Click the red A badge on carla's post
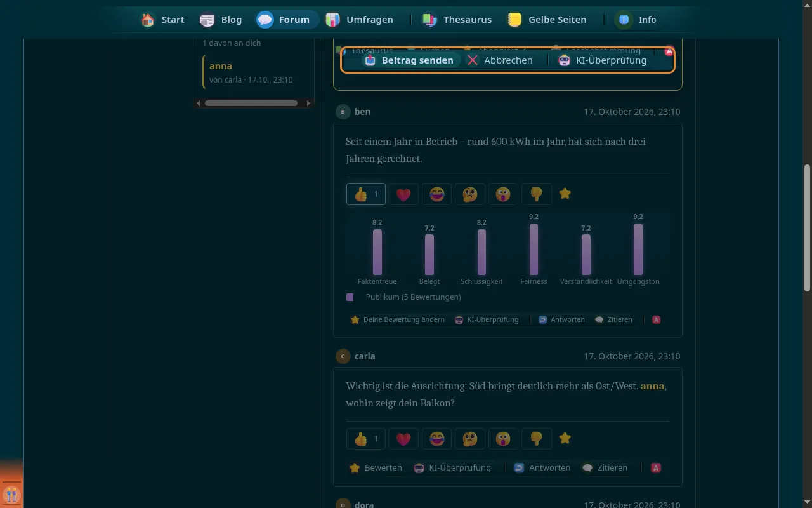This screenshot has width=812, height=508. click(656, 468)
